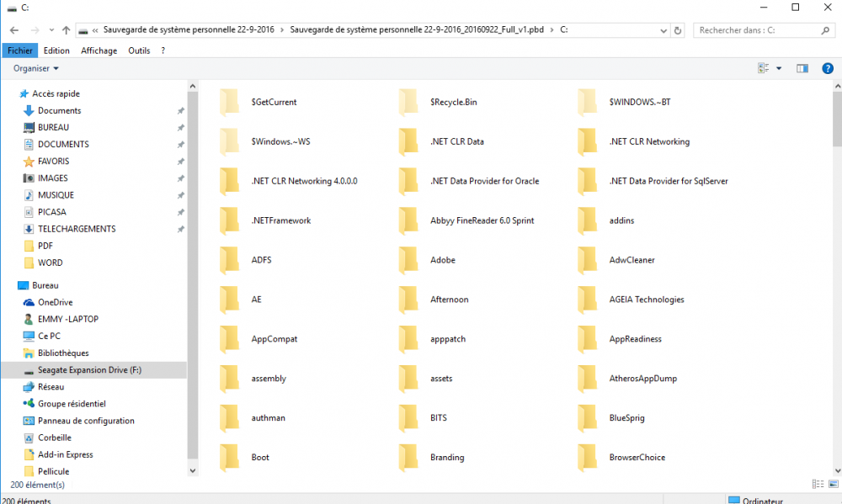Refresh the current folder view
The image size is (842, 504).
click(x=678, y=30)
